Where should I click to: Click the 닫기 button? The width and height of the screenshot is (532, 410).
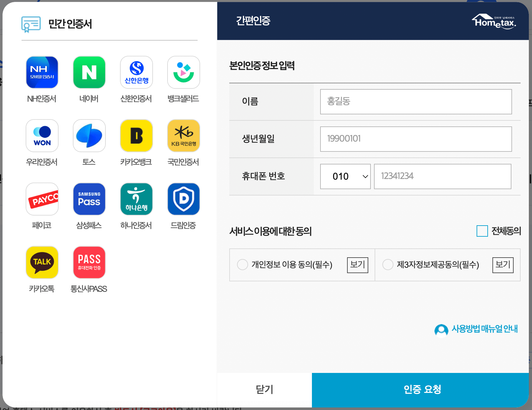tap(264, 390)
